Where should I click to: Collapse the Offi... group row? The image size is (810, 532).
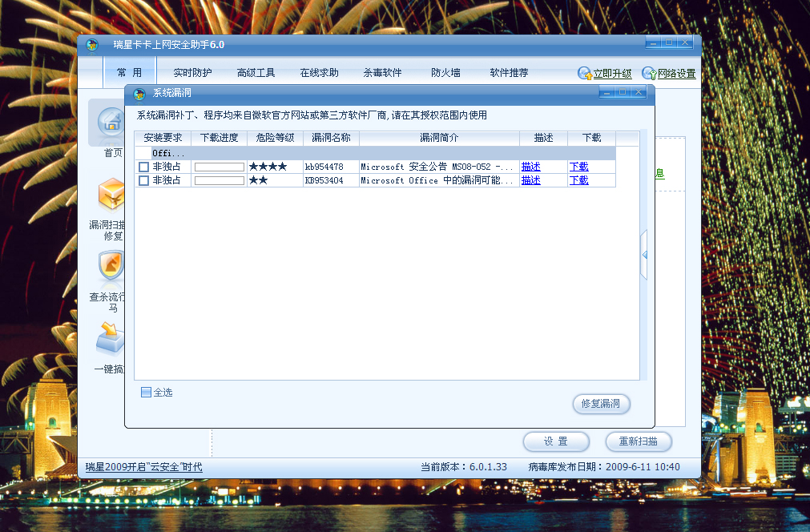click(375, 153)
